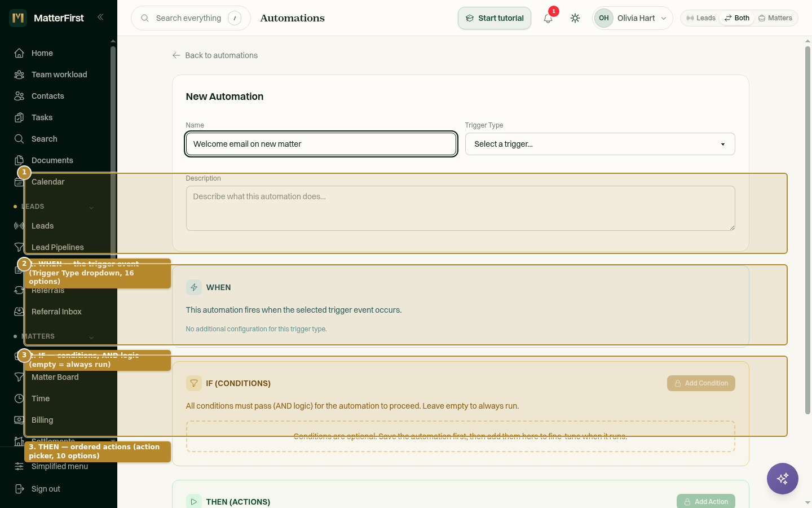The height and width of the screenshot is (508, 812).
Task: Click 'No additional configuration for this trigger type.'
Action: (x=257, y=329)
